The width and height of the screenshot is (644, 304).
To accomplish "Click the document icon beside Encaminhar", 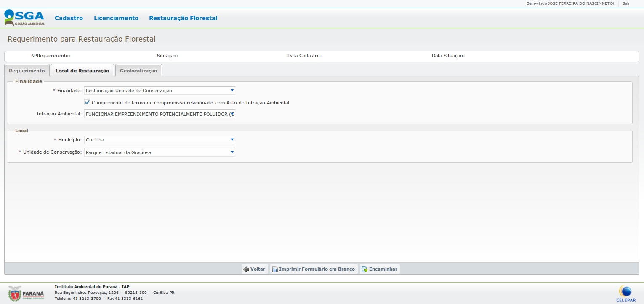I will click(x=365, y=269).
